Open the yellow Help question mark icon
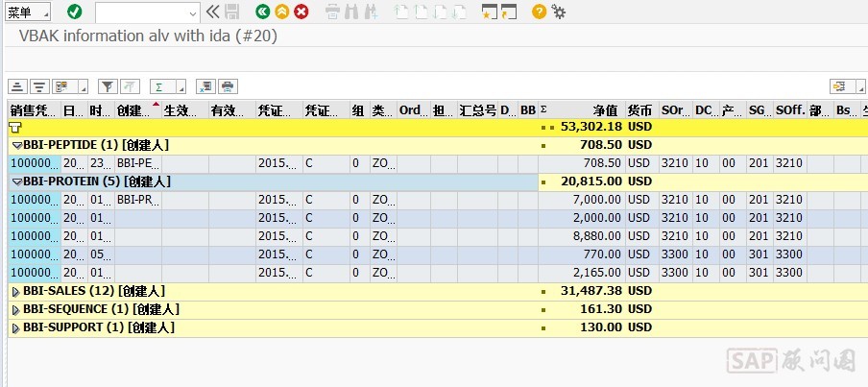Screen dimensions: 868x387 tap(539, 12)
